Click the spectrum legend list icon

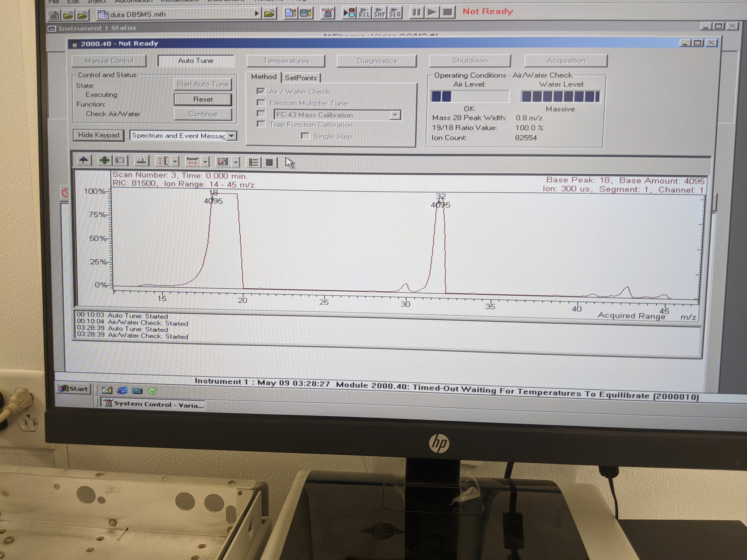[253, 163]
